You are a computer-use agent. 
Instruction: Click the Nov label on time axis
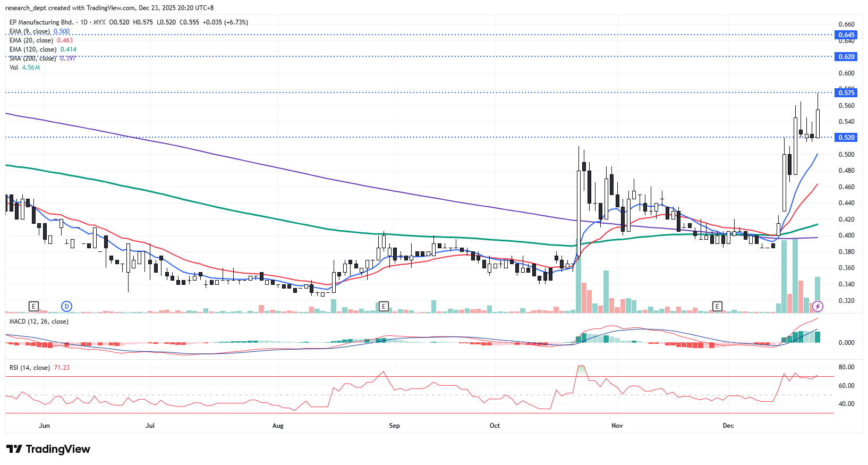(x=617, y=426)
